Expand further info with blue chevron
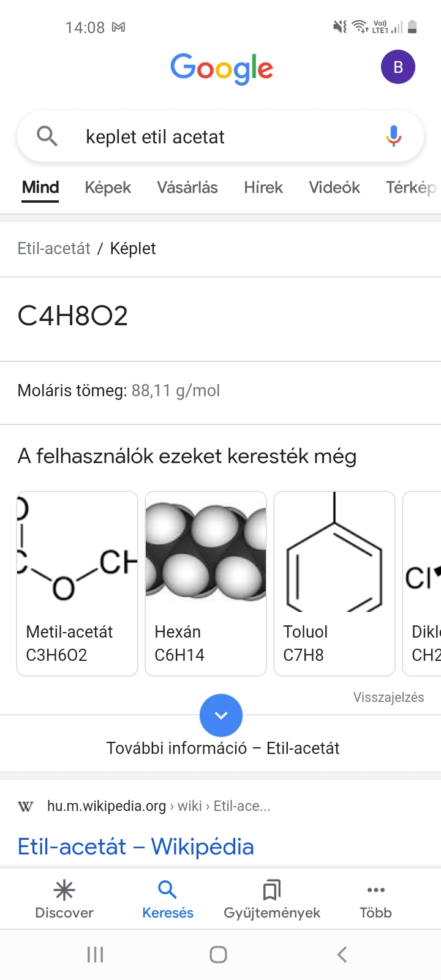Viewport: 441px width, 980px height. coord(221,715)
